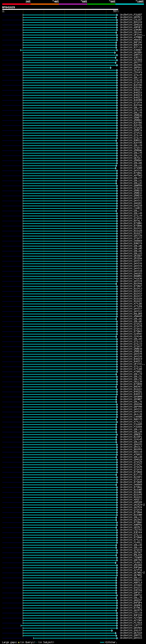Click the 557 query length label
Image resolution: width=146 pixels, height=644 pixels.
(115, 11)
